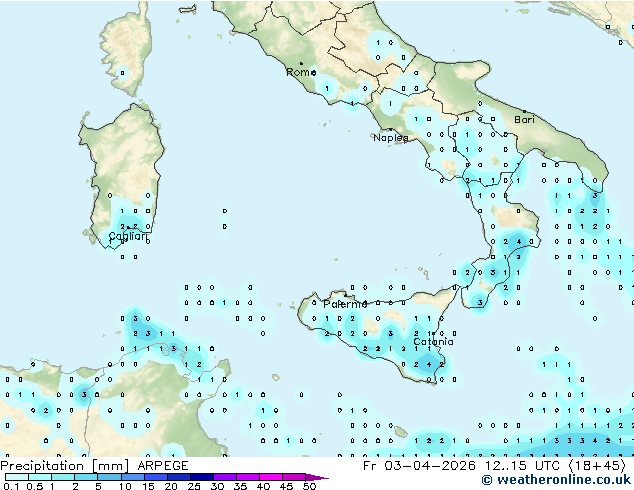Click the '(18+45)' forecast offset text
Viewport: 634px width, 490px height.
tap(596, 466)
